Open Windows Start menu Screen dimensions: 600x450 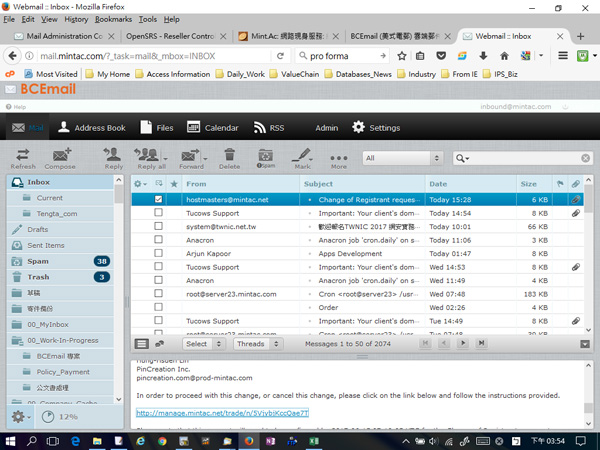[x=12, y=440]
